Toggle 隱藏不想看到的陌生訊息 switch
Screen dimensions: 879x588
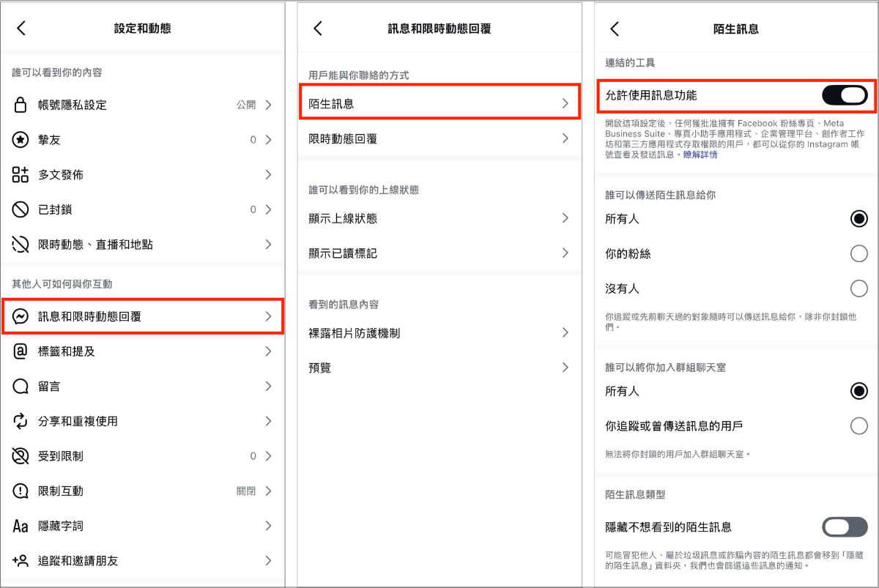(845, 526)
